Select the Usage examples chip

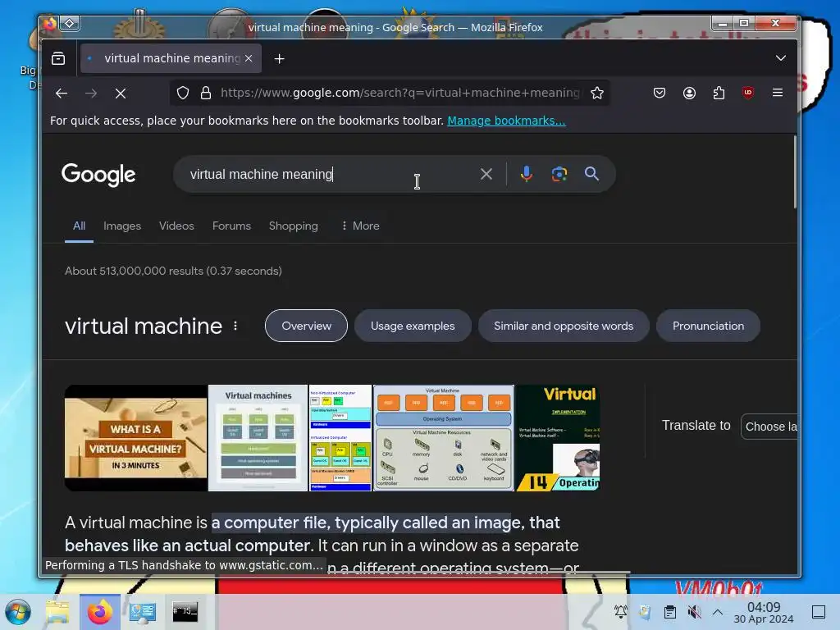413,326
